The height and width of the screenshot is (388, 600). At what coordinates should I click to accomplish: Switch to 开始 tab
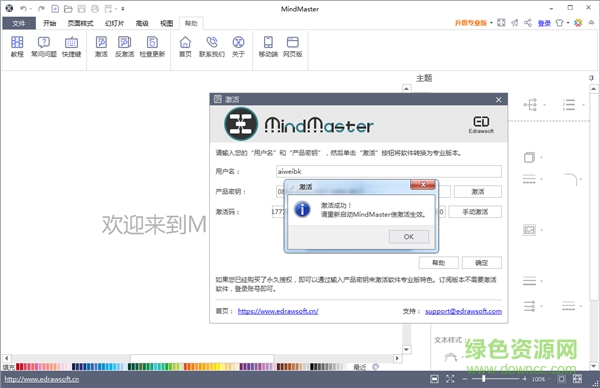pos(49,23)
